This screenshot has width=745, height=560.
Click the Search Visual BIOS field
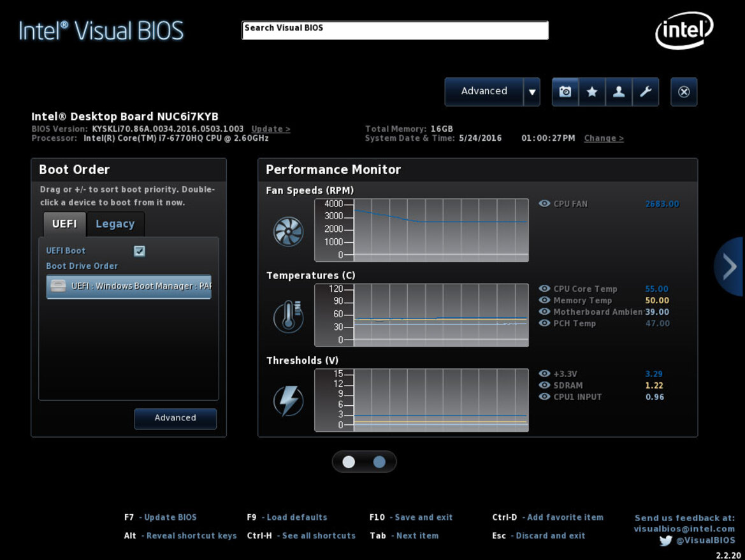click(x=395, y=31)
